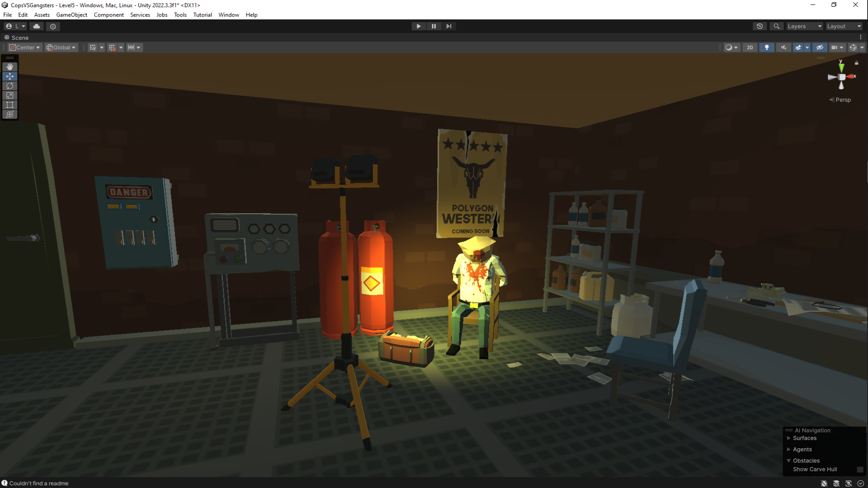
Task: Open the Layers dropdown
Action: point(804,26)
